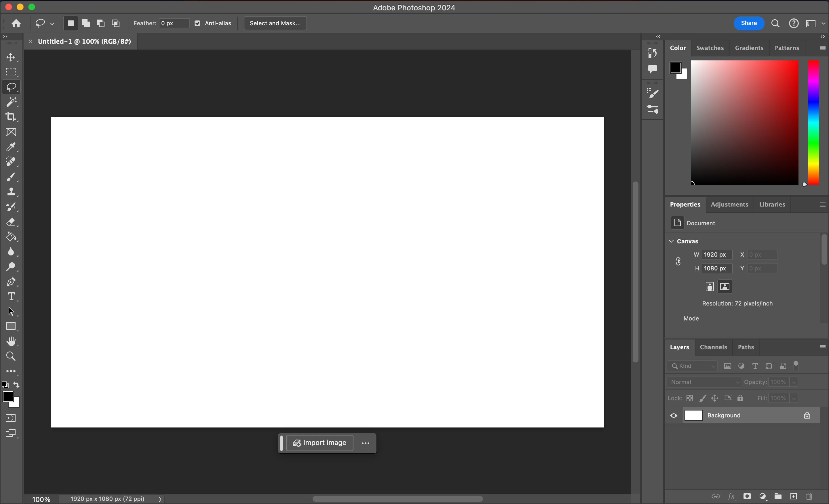Switch to the Channels tab
829x504 pixels.
(x=714, y=347)
